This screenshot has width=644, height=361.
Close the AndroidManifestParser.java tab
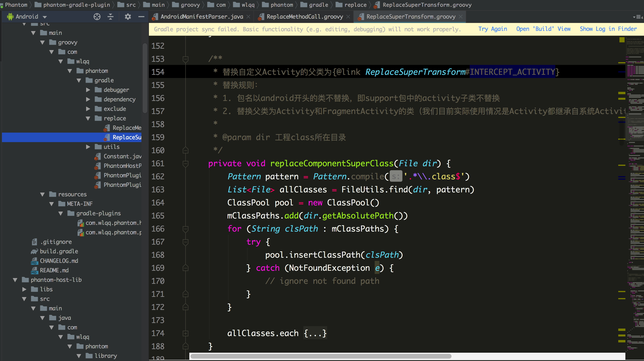pos(248,17)
